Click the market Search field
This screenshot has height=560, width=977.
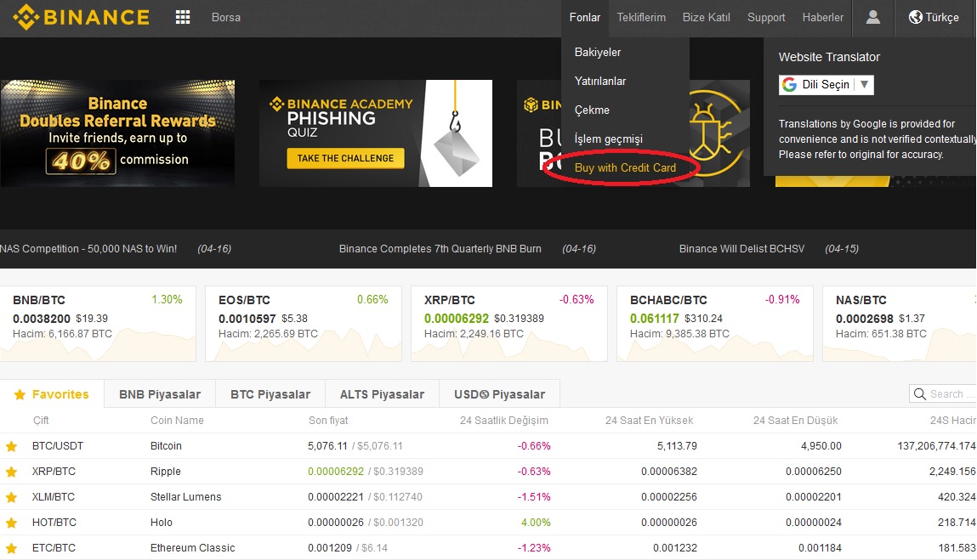[943, 393]
